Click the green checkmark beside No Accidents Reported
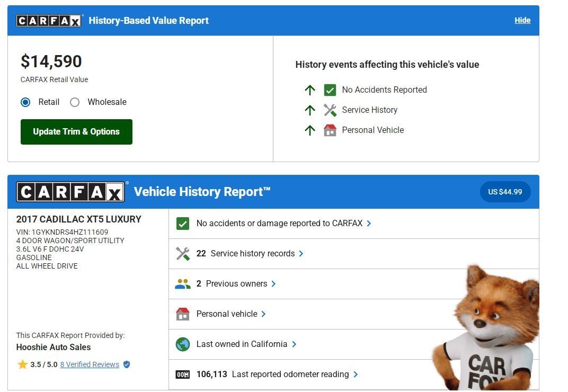 330,90
